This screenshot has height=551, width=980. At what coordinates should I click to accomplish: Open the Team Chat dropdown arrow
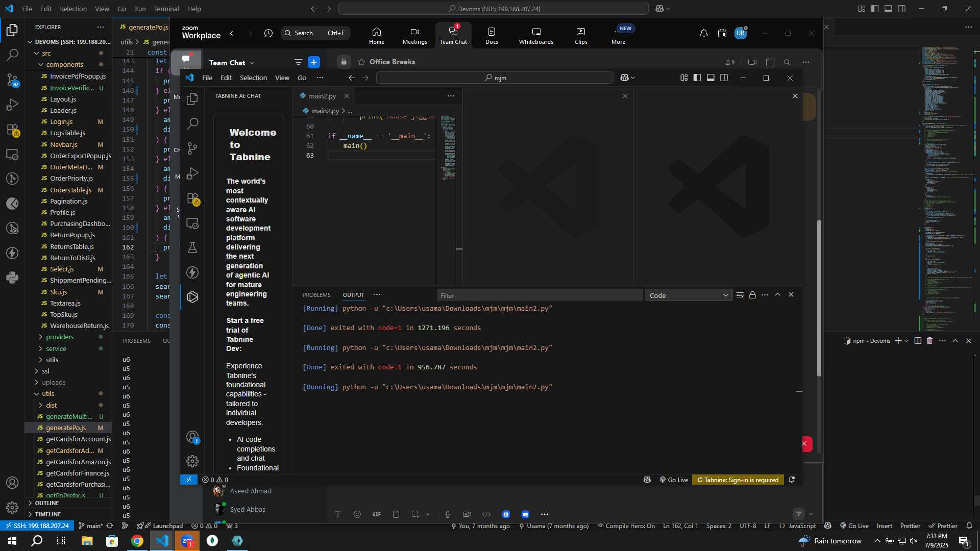(252, 63)
